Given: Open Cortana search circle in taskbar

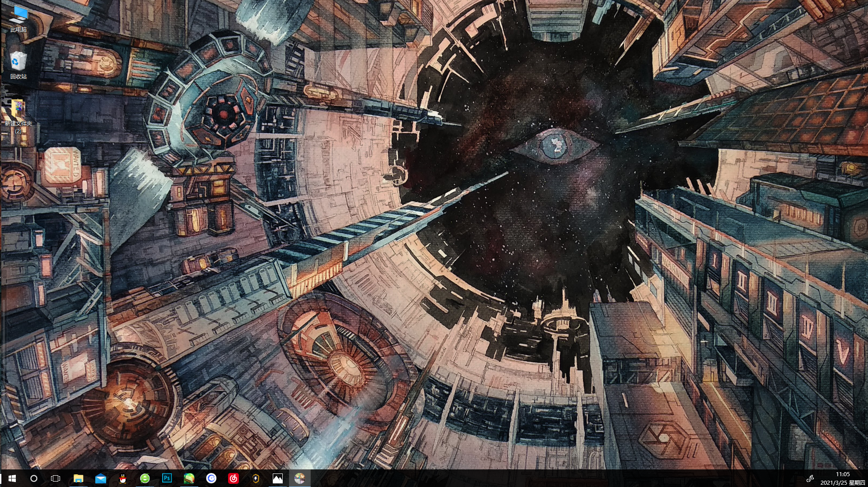Looking at the screenshot, I should (x=34, y=478).
